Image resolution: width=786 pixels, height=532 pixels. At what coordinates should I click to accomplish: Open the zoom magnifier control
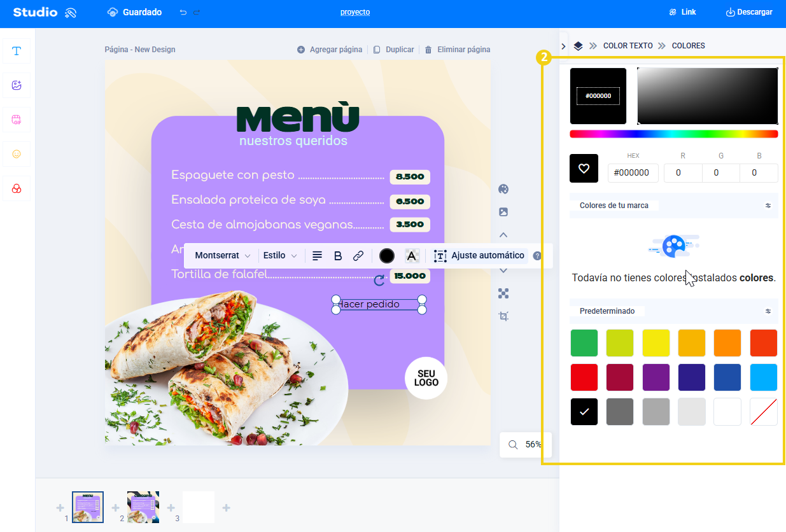click(513, 445)
